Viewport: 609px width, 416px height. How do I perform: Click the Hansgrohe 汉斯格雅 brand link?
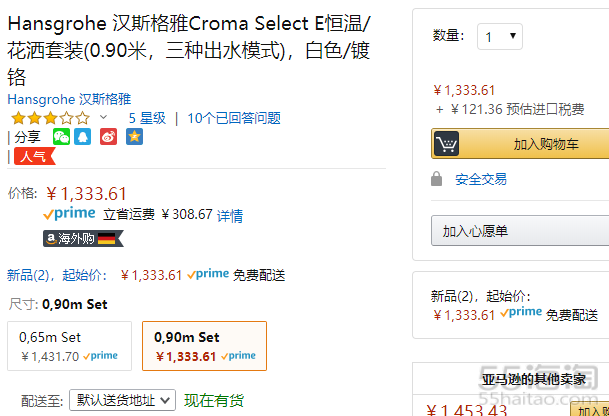point(69,99)
